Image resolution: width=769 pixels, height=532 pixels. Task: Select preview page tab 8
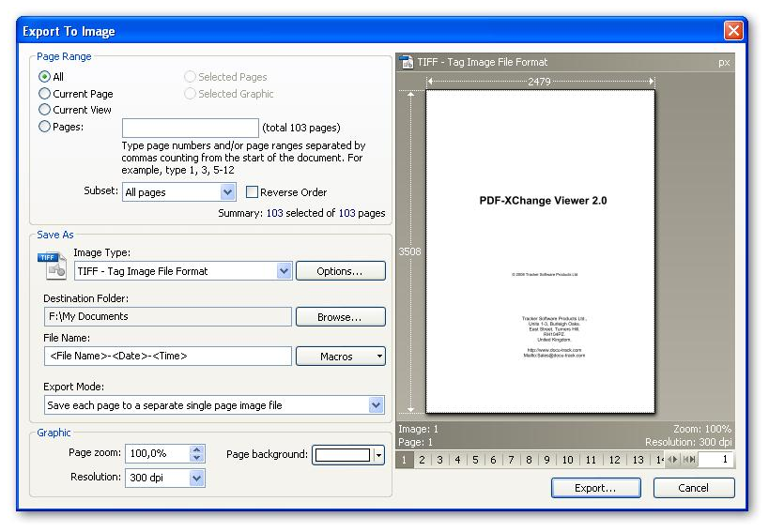pyautogui.click(x=529, y=460)
